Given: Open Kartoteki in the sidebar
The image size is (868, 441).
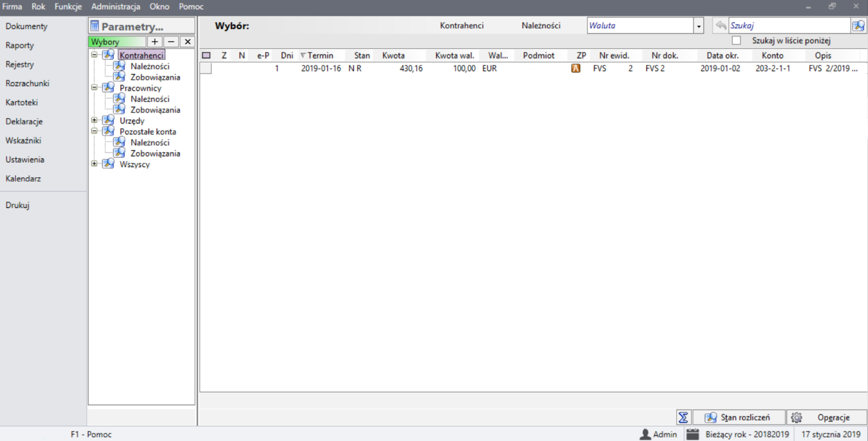Looking at the screenshot, I should 22,102.
